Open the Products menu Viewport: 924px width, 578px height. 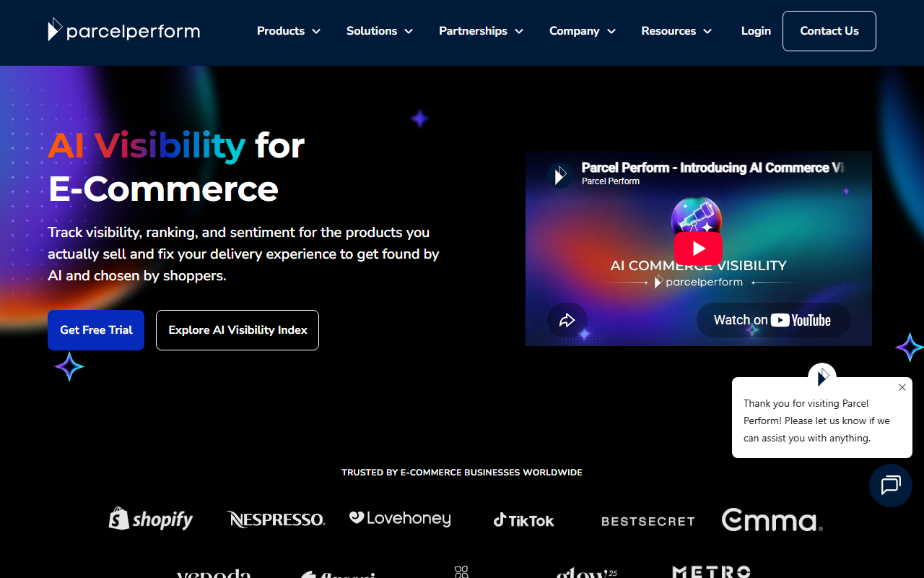click(x=281, y=31)
